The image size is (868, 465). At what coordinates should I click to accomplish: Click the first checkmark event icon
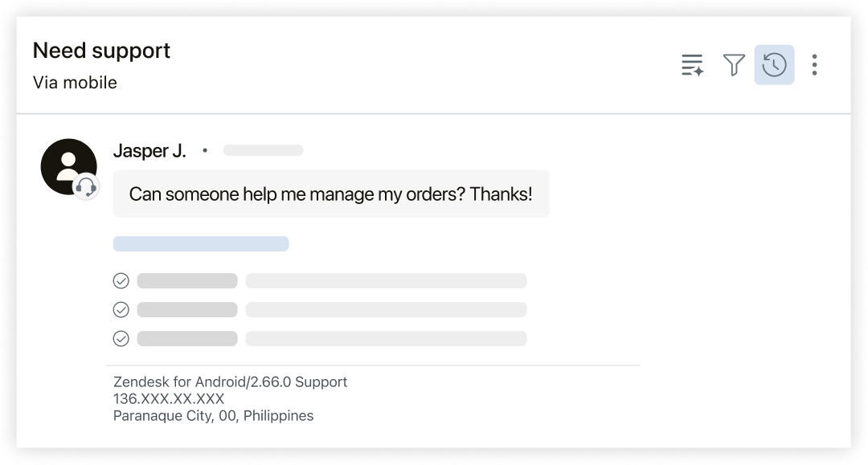pyautogui.click(x=121, y=280)
